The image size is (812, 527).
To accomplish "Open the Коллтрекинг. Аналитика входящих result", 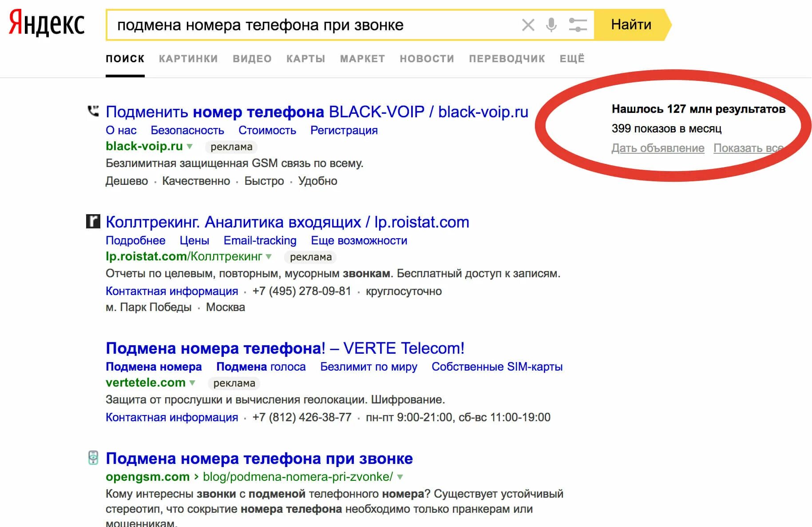I will click(x=287, y=222).
